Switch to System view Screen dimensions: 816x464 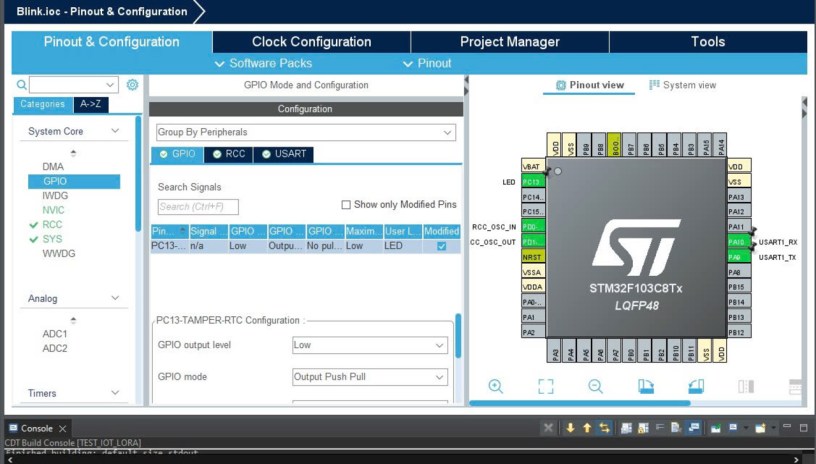[683, 85]
